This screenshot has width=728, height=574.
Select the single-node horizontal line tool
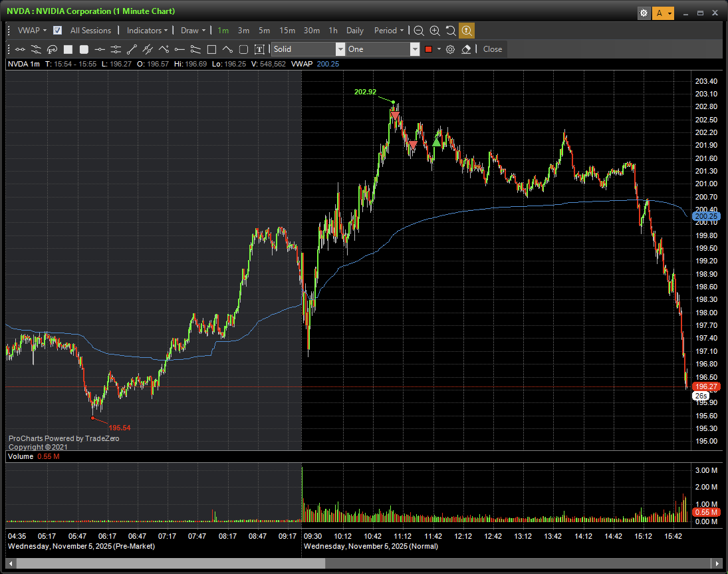pos(100,49)
